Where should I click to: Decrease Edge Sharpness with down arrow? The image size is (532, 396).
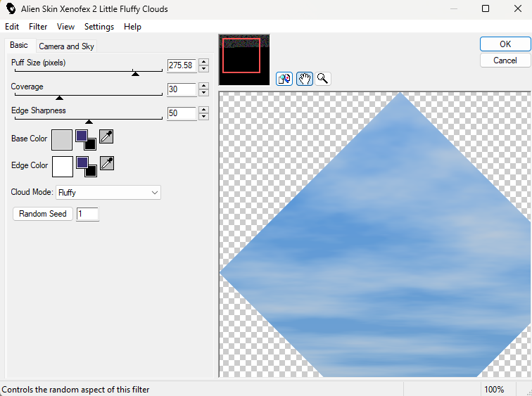pyautogui.click(x=203, y=116)
